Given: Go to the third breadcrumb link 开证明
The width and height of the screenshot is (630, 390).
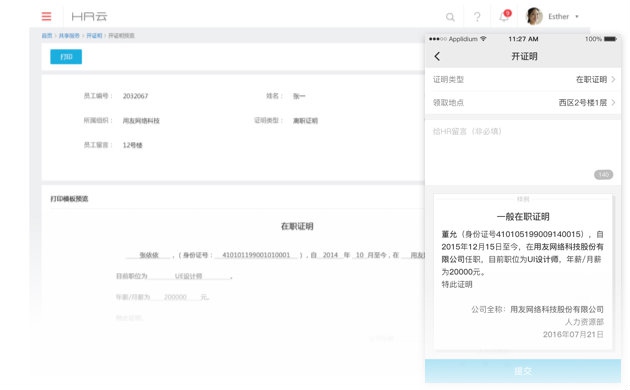Looking at the screenshot, I should (x=94, y=36).
